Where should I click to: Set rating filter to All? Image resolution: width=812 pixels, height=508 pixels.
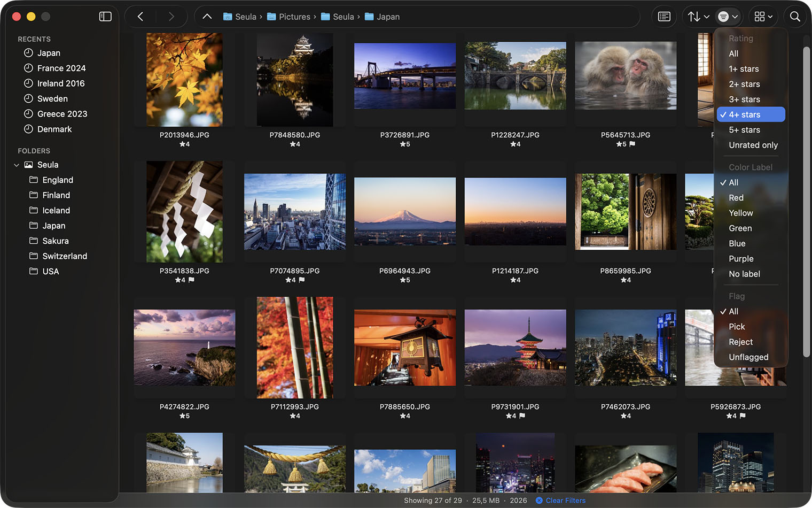[751, 53]
